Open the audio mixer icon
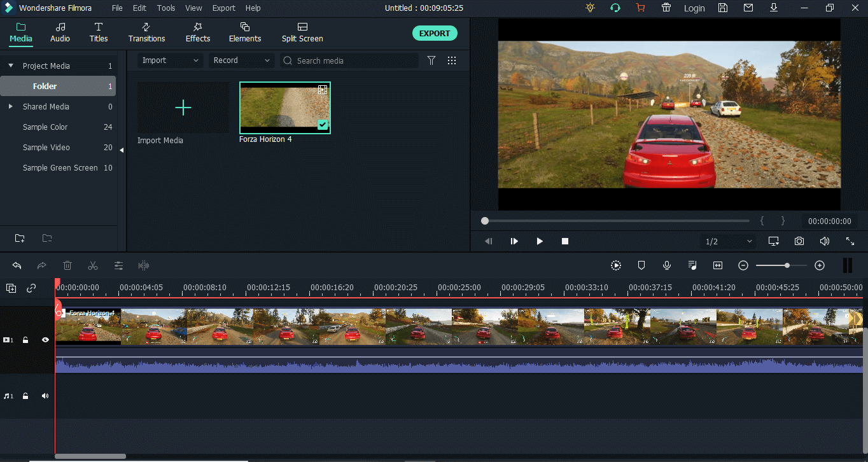This screenshot has width=868, height=462. pyautogui.click(x=692, y=265)
